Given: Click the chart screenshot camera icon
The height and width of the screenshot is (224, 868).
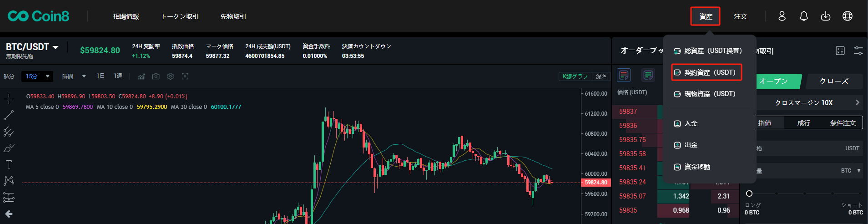Looking at the screenshot, I should coord(156,76).
